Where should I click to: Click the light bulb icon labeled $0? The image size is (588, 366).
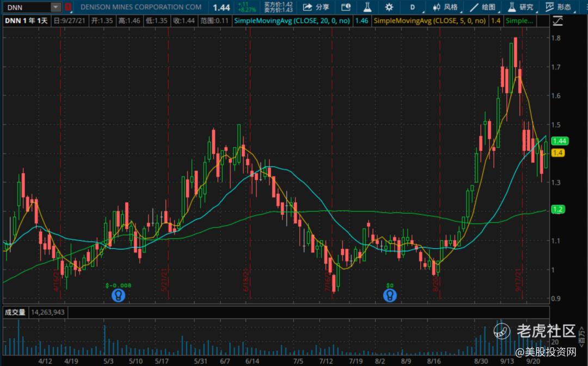(x=390, y=296)
